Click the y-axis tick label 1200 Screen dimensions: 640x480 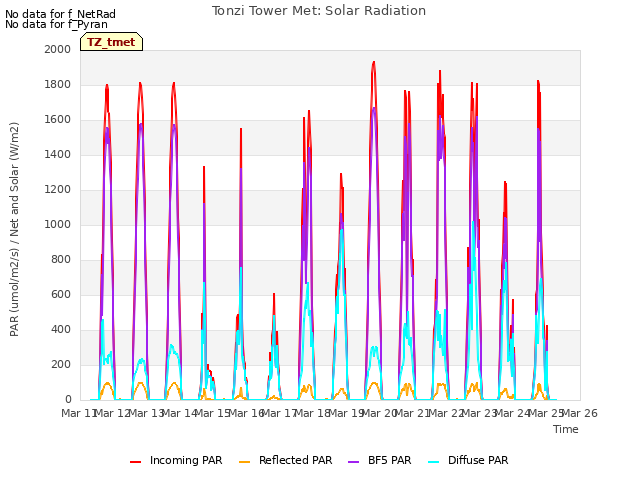[58, 190]
